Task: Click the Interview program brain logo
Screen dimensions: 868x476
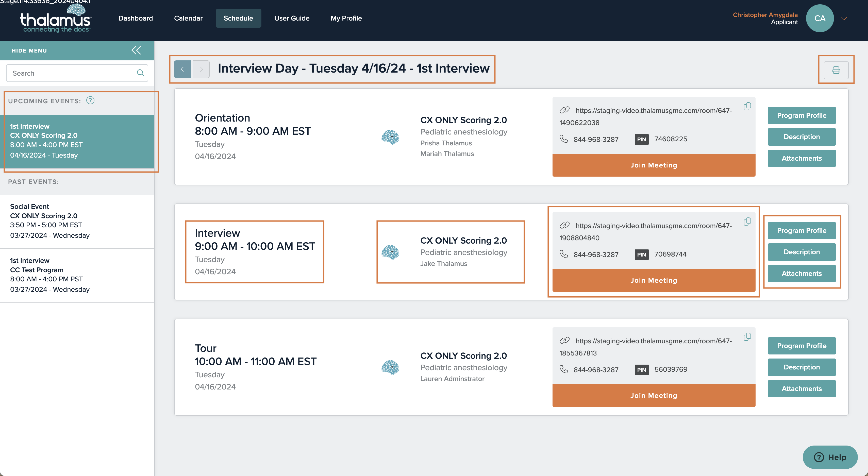Action: coord(391,252)
